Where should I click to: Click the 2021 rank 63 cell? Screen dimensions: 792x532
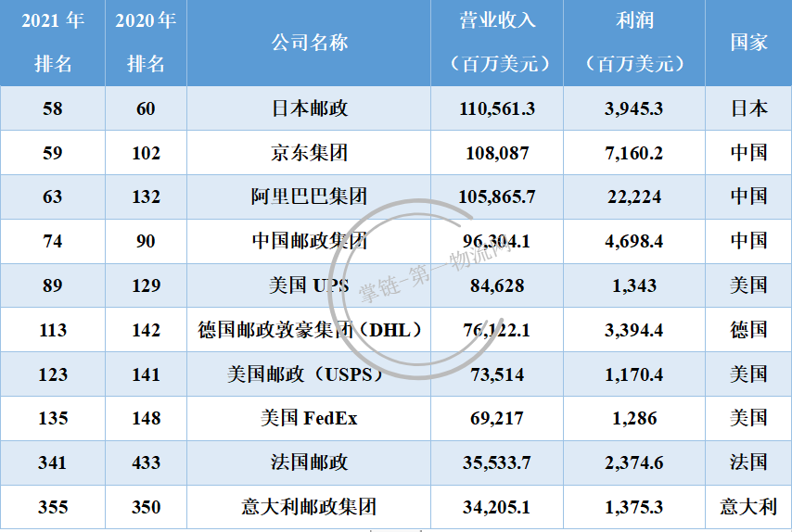coord(53,196)
